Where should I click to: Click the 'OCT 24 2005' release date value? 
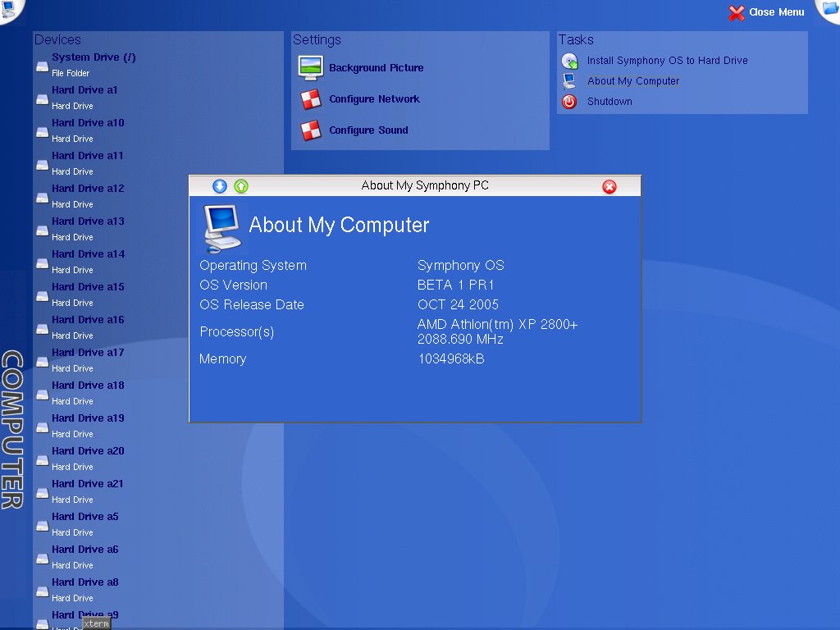click(458, 305)
